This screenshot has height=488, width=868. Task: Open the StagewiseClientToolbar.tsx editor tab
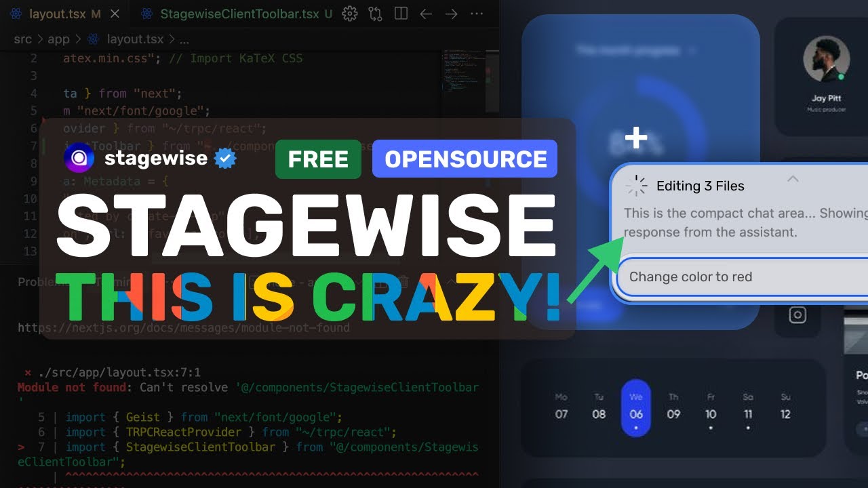(x=238, y=14)
